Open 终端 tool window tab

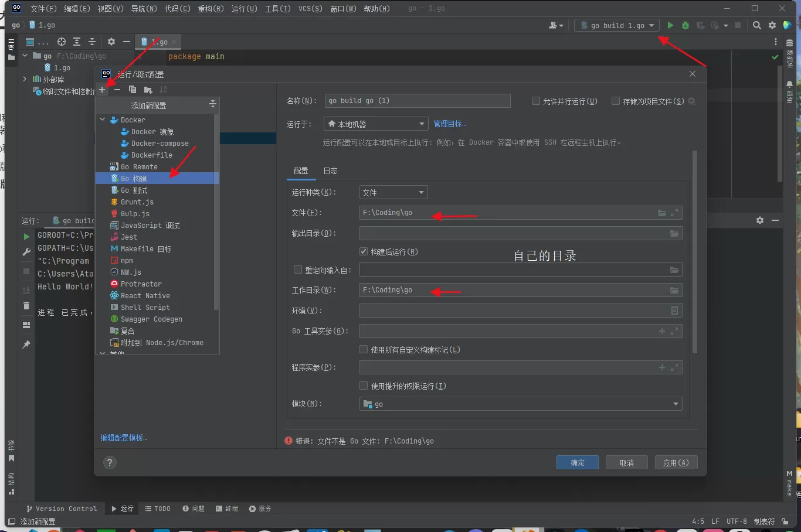[226, 509]
